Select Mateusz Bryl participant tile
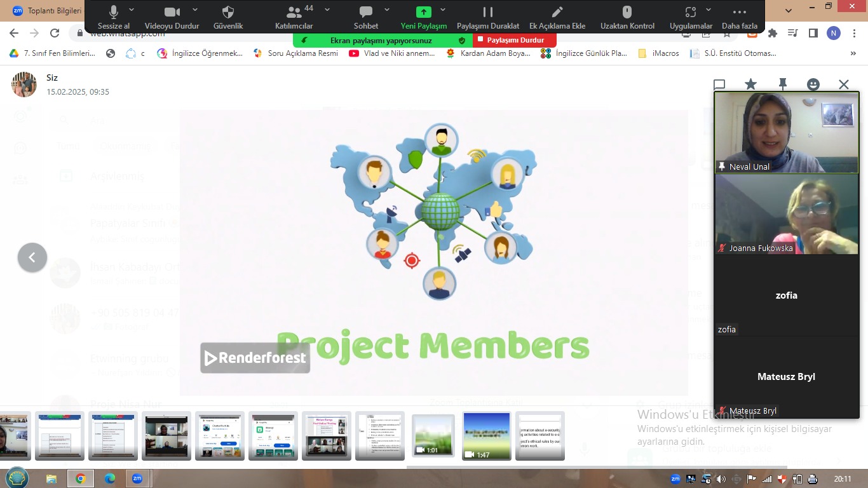This screenshot has width=868, height=488. (787, 377)
